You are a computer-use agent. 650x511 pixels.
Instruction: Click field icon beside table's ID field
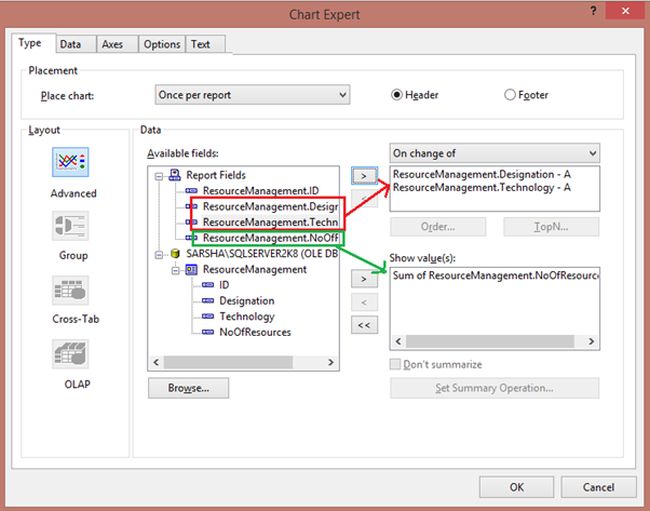click(x=208, y=285)
